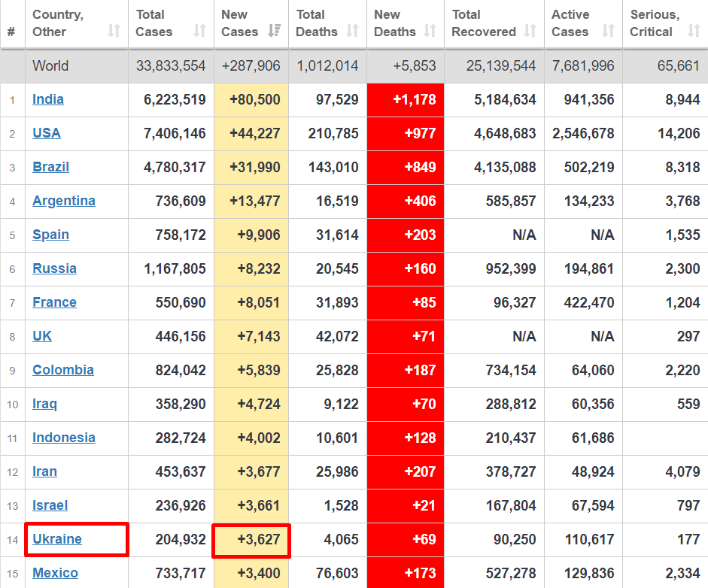Screen dimensions: 708x588
Task: Click sort icon in Total Cases column
Action: (199, 31)
